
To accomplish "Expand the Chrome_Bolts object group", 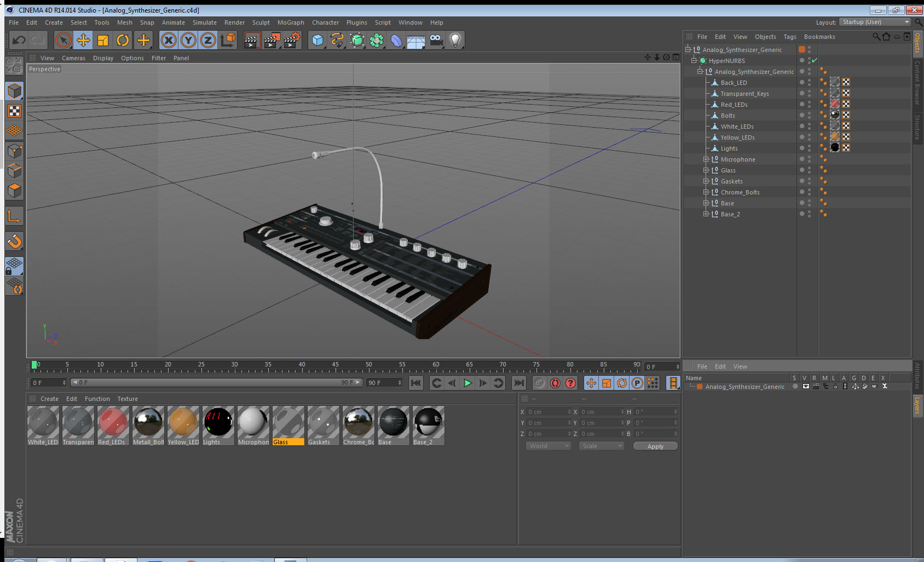I will (x=706, y=192).
